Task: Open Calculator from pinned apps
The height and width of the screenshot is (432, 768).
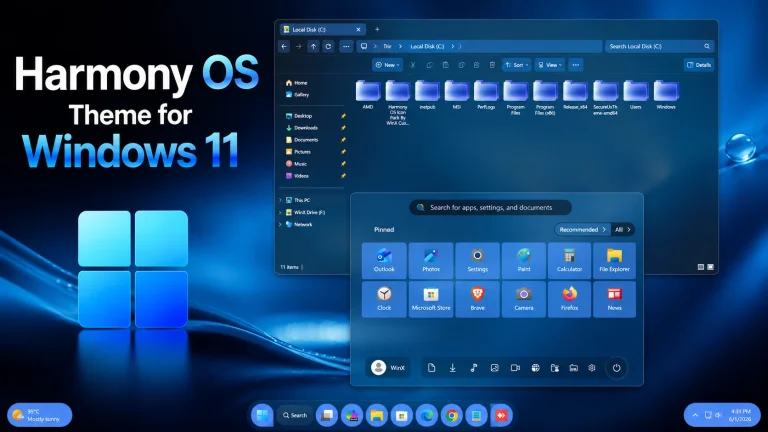Action: click(x=569, y=260)
